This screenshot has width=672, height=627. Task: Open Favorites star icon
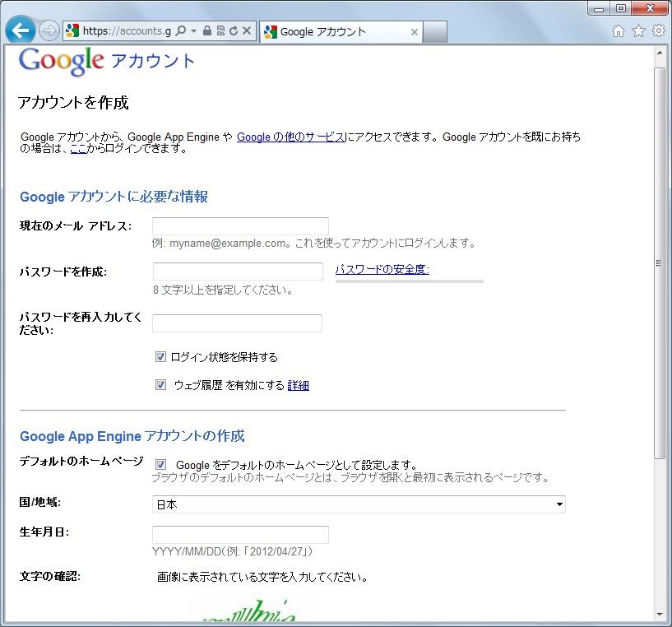point(638,31)
